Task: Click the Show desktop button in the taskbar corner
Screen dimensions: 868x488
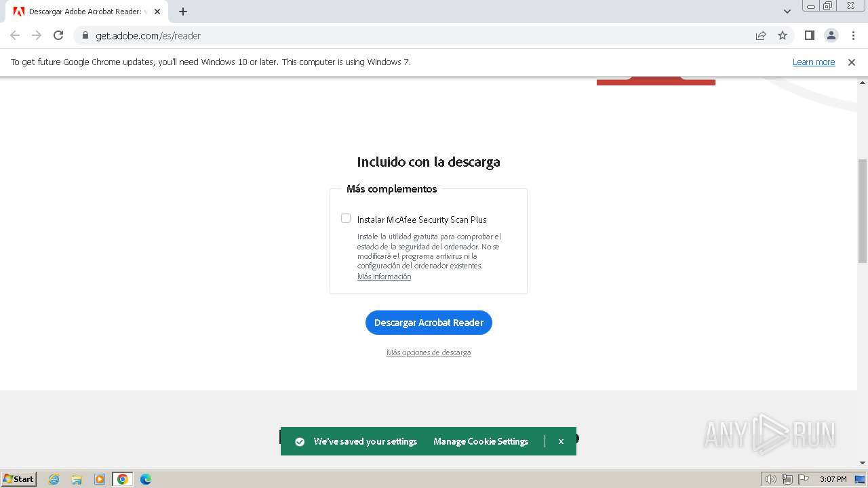Action: (860, 479)
